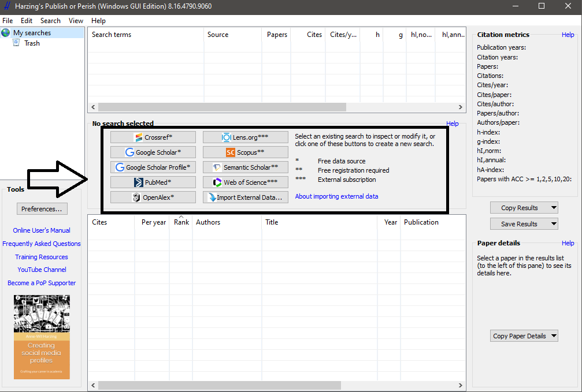Viewport: 582px width, 392px height.
Task: Click the Lens.org logo icon
Action: coord(227,137)
